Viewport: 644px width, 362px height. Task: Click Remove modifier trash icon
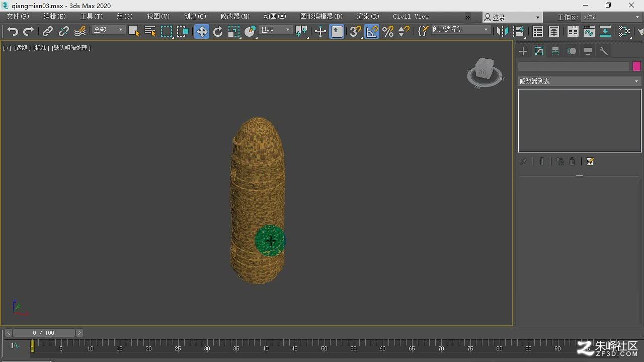coord(572,161)
